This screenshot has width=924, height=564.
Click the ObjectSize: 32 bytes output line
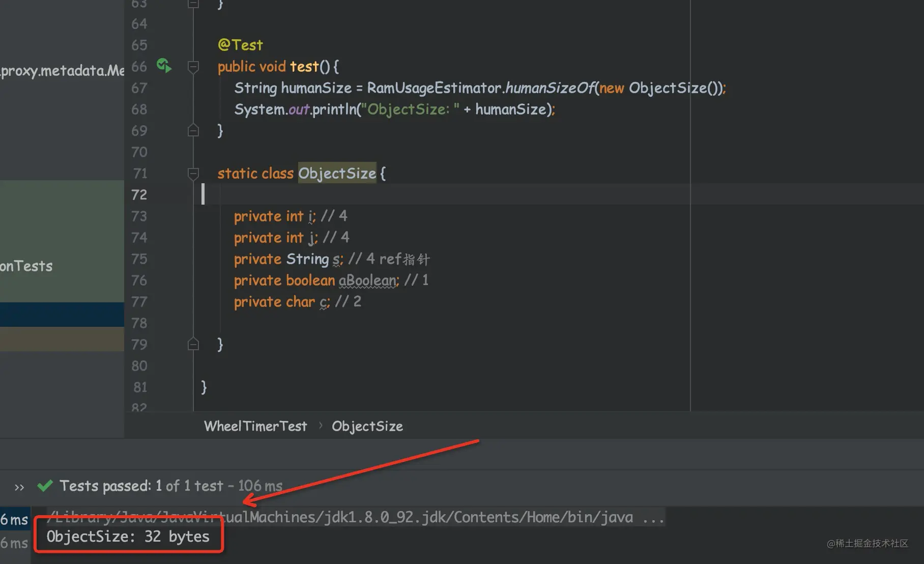(128, 537)
